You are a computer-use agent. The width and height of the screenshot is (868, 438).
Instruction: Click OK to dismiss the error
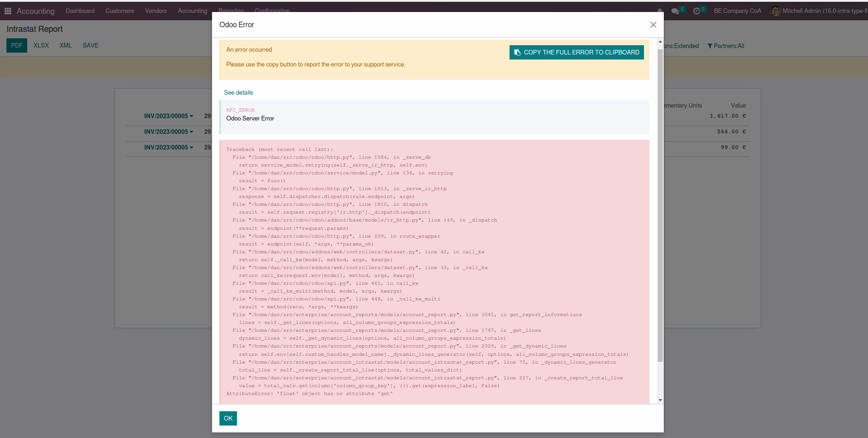(x=228, y=418)
